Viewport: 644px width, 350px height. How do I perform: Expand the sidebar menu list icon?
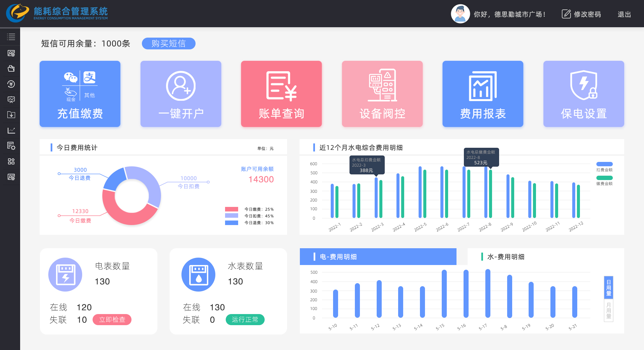tap(11, 37)
